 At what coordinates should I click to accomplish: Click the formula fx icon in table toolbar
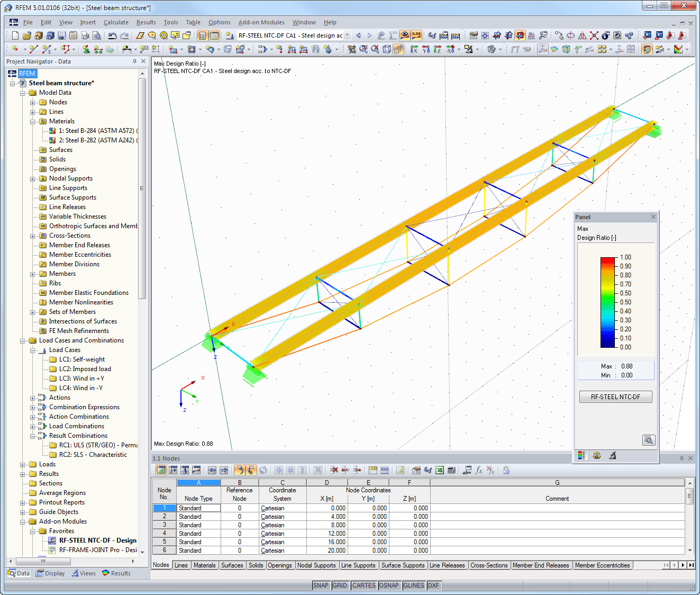click(x=479, y=470)
